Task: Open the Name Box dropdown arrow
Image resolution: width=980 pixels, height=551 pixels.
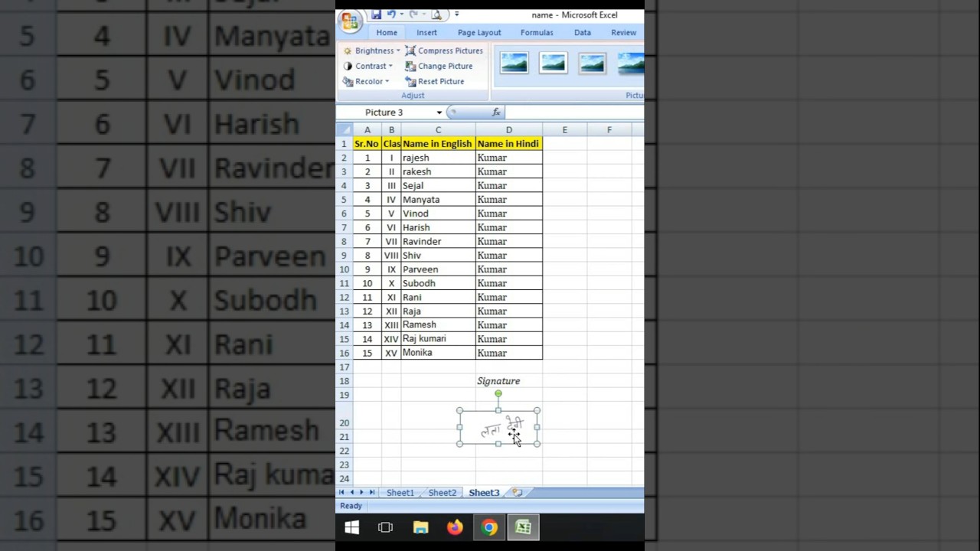Action: pos(439,112)
